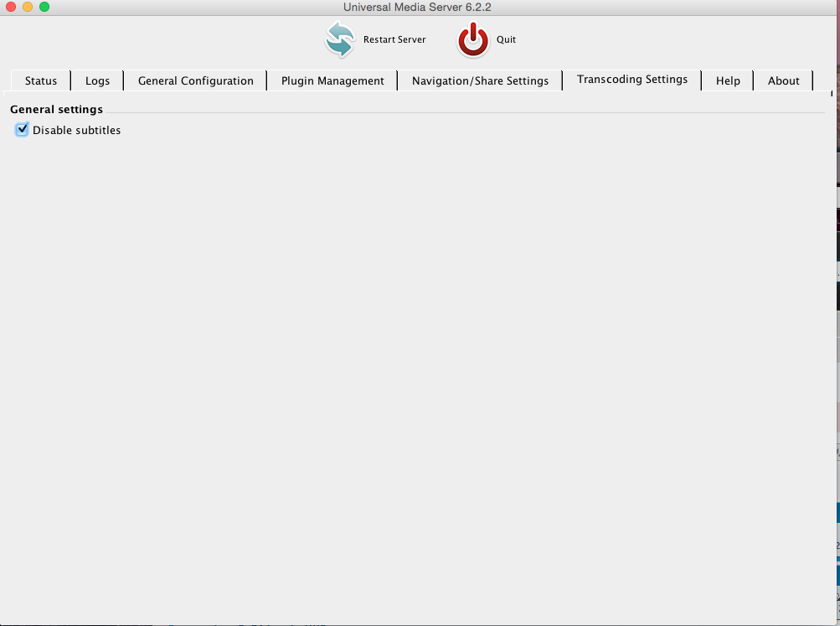This screenshot has height=626, width=840.
Task: Open the Help tab
Action: coord(728,80)
